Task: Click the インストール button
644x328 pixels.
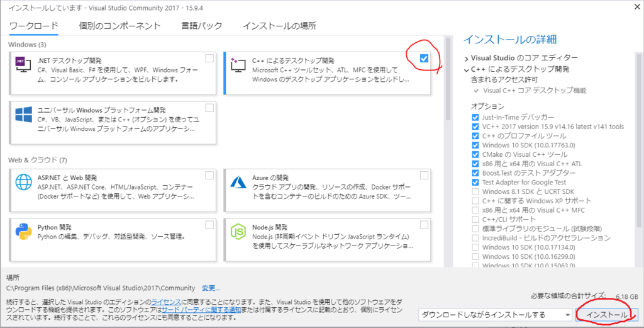Action: pyautogui.click(x=607, y=315)
